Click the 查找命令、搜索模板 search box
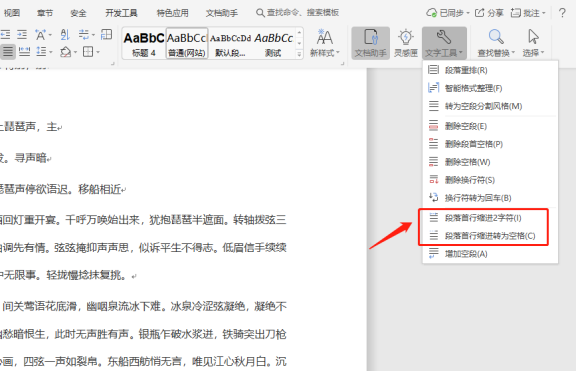 pos(298,13)
